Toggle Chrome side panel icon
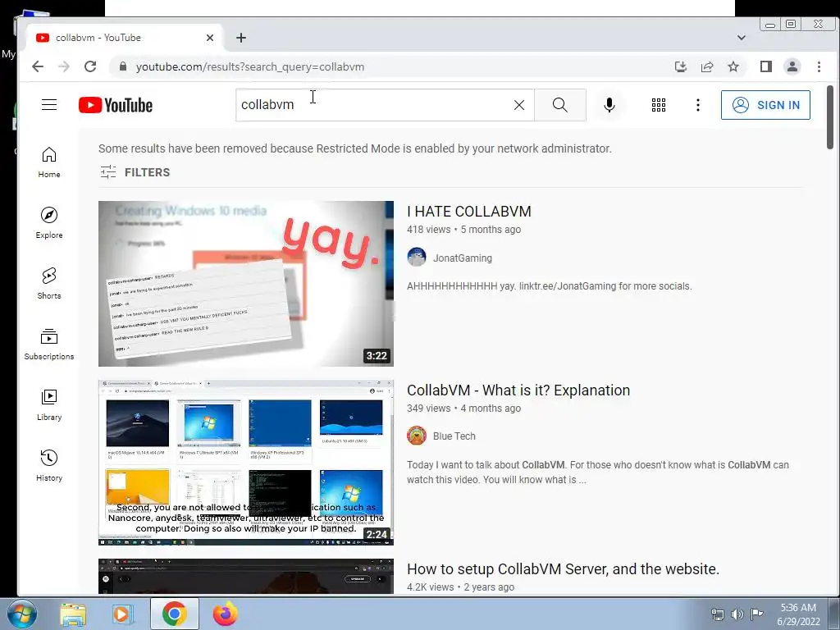Viewport: 840px width, 630px height. (765, 66)
